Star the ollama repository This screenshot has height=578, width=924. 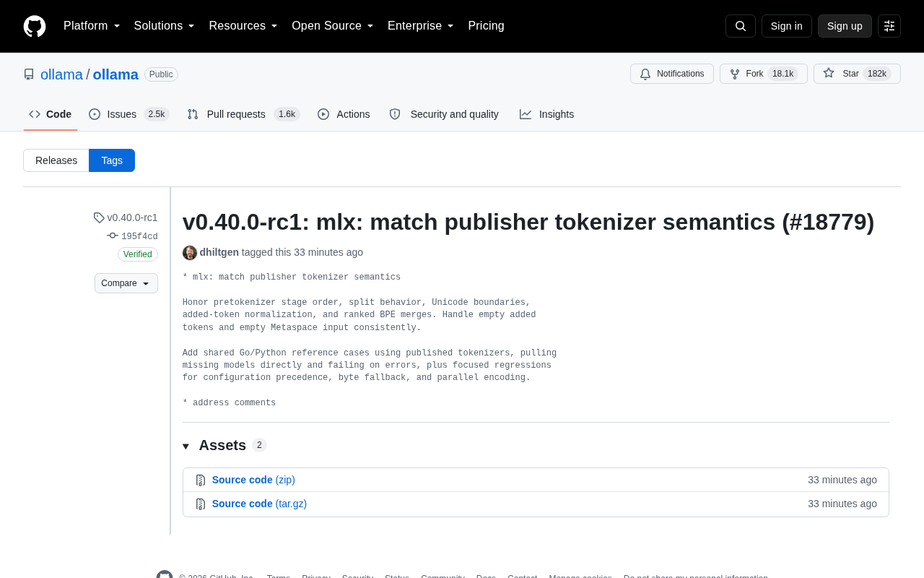click(x=857, y=74)
